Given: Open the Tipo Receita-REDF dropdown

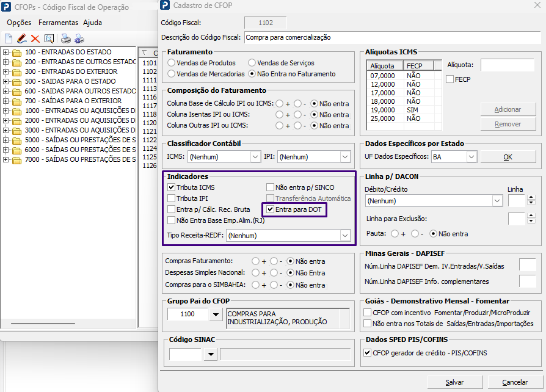Looking at the screenshot, I should point(344,236).
